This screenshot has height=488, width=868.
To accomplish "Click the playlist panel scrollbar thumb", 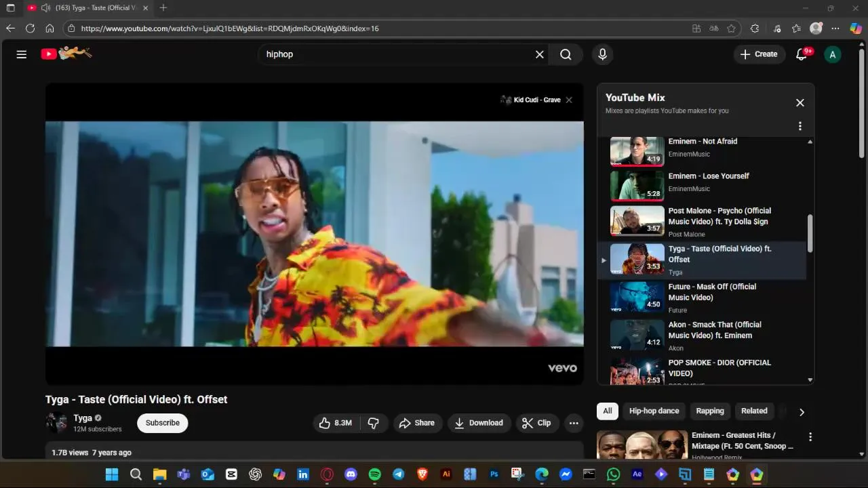I will click(810, 234).
